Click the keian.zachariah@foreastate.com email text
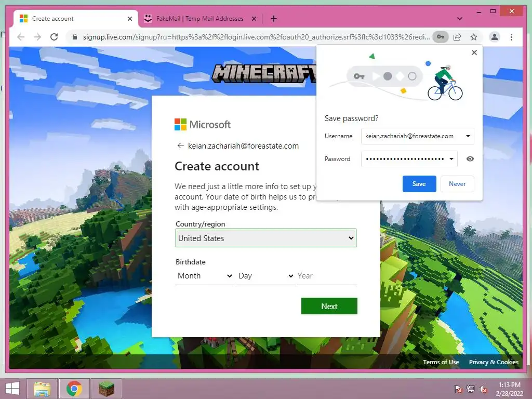Viewport: 532px width, 399px height. pos(243,146)
